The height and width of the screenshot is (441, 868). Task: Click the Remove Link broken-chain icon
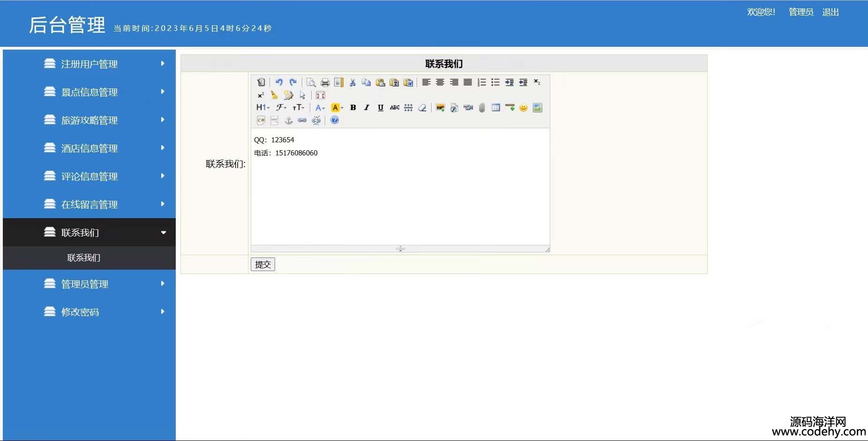[316, 120]
